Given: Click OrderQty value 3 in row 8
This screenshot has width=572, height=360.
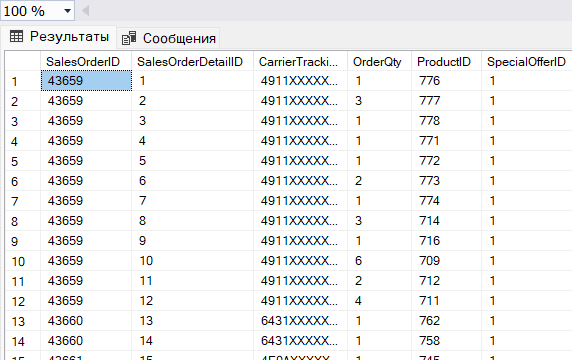Looking at the screenshot, I should [379, 221].
